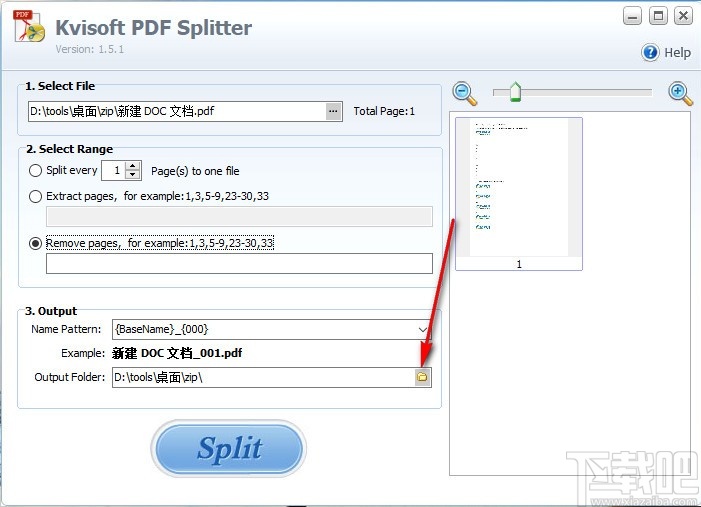
Task: Click the Version: 1.5.1 label
Action: [89, 49]
